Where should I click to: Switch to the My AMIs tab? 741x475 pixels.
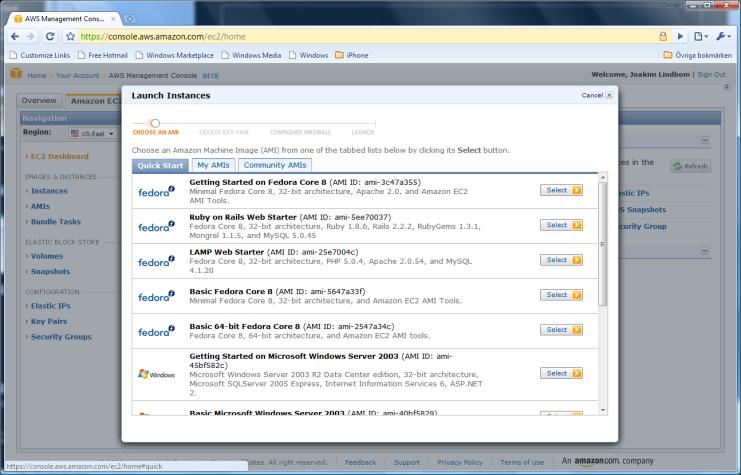(213, 165)
